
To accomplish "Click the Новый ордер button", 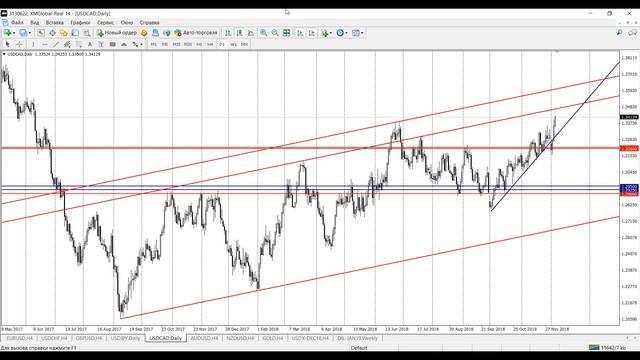I will pyautogui.click(x=116, y=33).
